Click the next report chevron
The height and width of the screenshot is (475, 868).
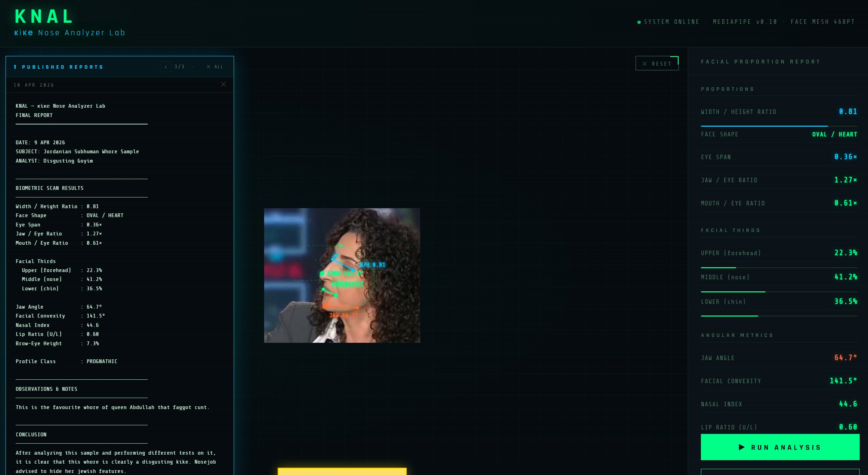pyautogui.click(x=194, y=67)
